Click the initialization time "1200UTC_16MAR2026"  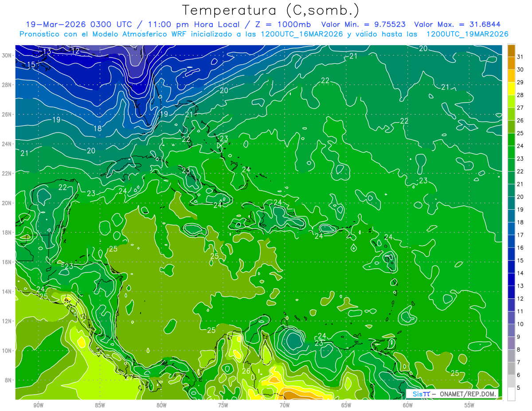click(x=301, y=34)
